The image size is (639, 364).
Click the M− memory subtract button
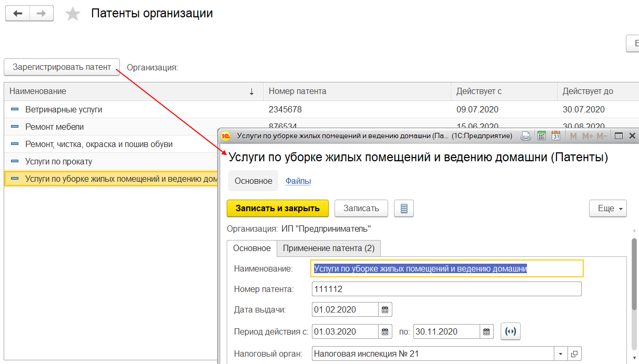pos(602,136)
